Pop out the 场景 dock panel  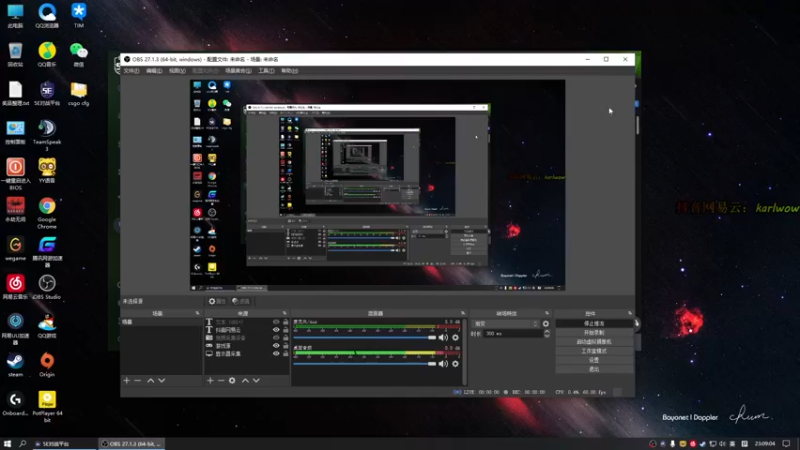coord(197,313)
